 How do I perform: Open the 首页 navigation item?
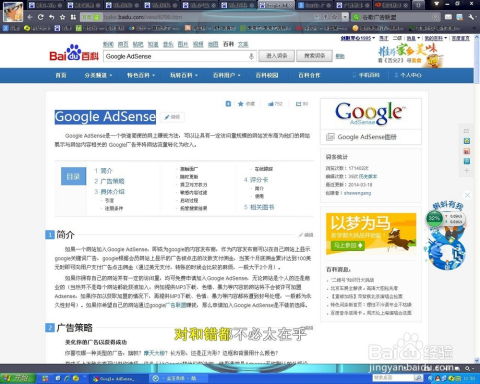pyautogui.click(x=61, y=76)
